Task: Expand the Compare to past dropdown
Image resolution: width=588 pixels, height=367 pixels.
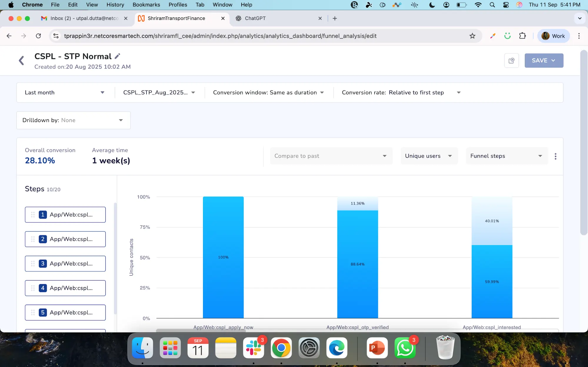Action: (x=331, y=156)
